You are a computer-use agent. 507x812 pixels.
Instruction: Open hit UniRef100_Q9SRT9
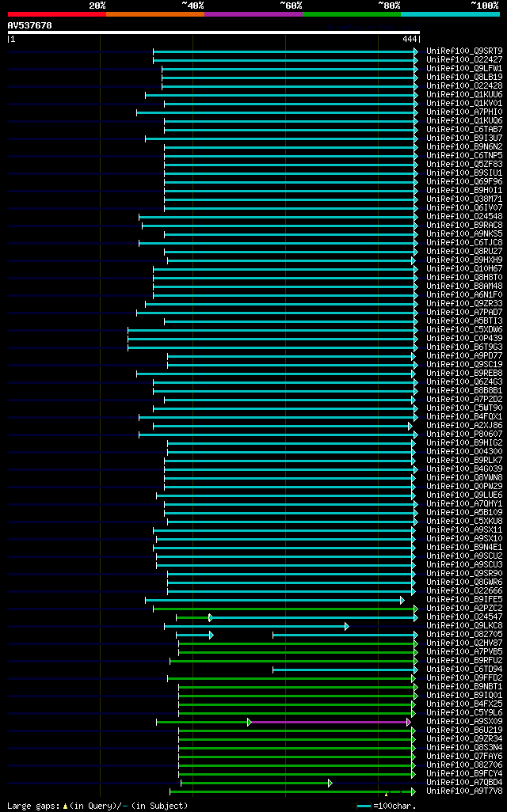pyautogui.click(x=464, y=51)
